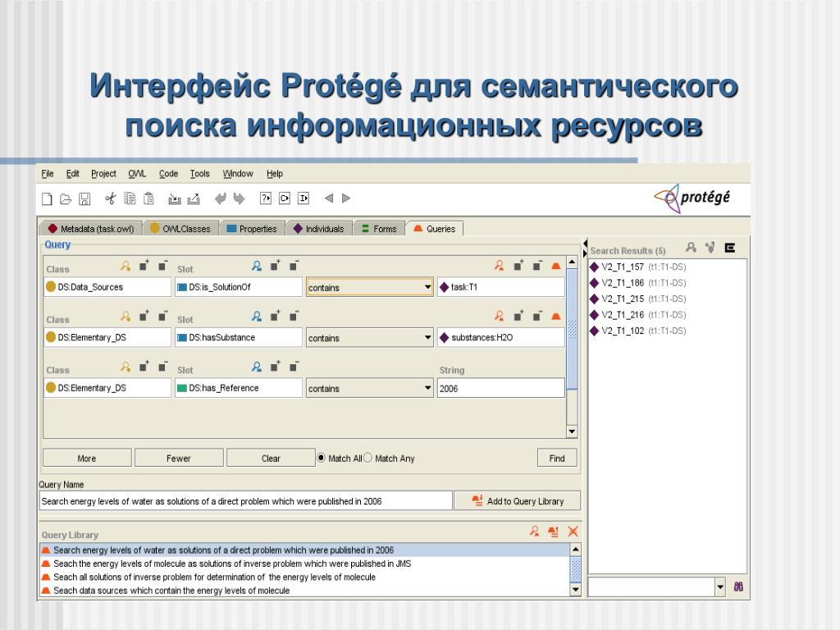This screenshot has height=630, width=840.
Task: Click the Undo arrow toolbar icon
Action: point(220,199)
